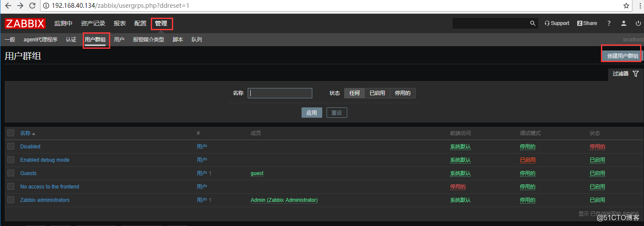The width and height of the screenshot is (644, 226).
Task: Open the 监测中 menu
Action: point(63,23)
